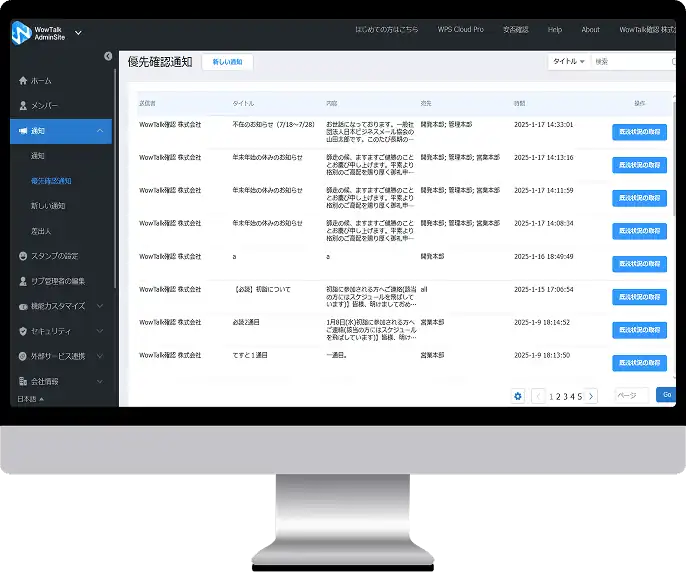Open the メンバー members icon item

click(23, 105)
